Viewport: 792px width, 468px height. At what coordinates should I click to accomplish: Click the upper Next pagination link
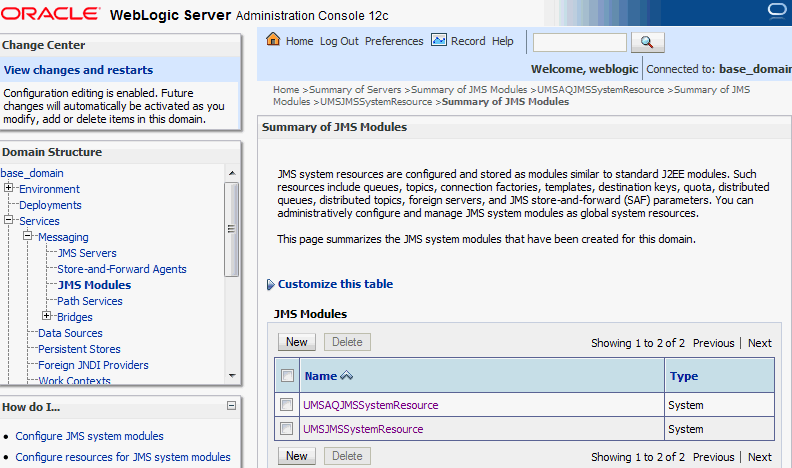(760, 343)
